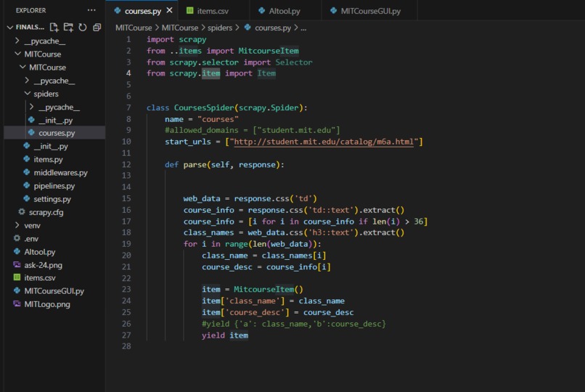
Task: Open ask-24.png image file
Action: [43, 265]
